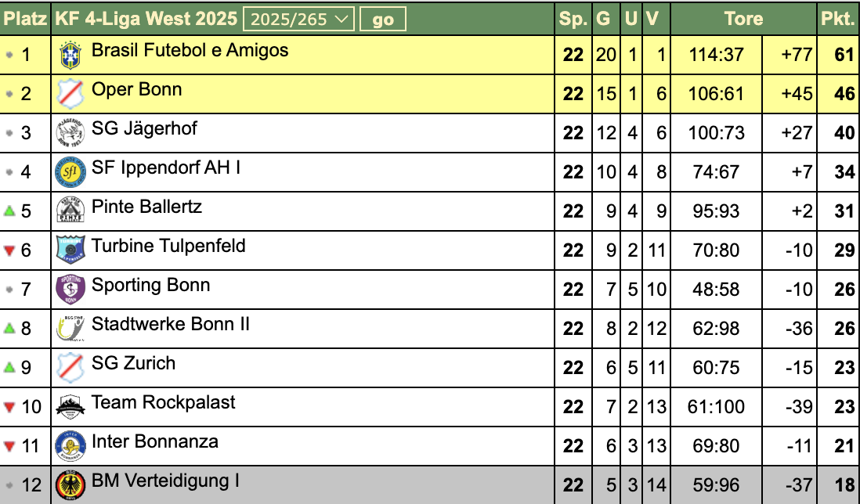Click the Sporting Bonn purple crest
This screenshot has height=504, width=860.
click(70, 290)
